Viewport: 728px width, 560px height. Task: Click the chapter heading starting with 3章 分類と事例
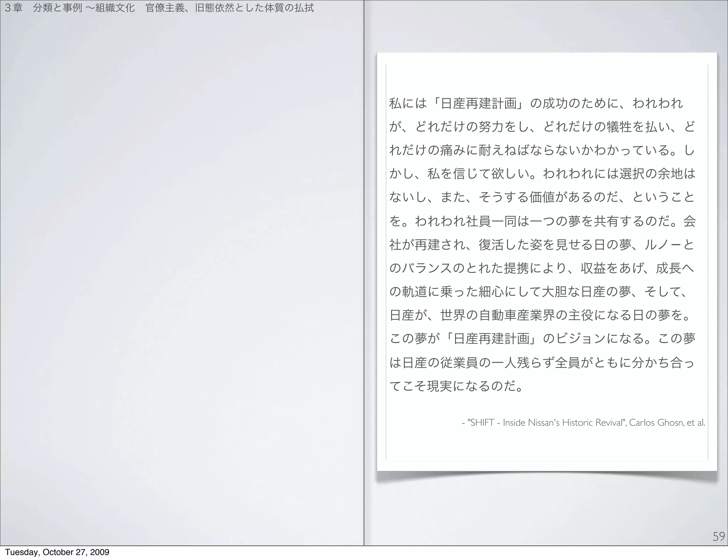159,8
